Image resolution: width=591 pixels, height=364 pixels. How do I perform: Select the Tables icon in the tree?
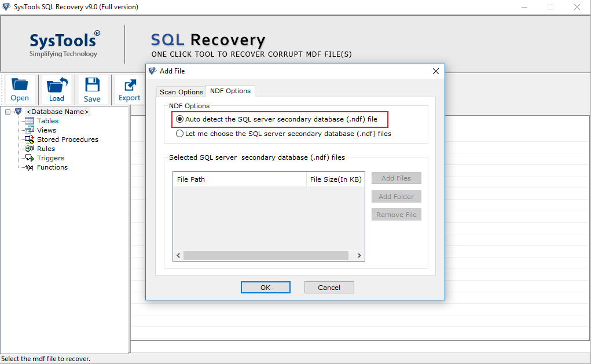point(30,120)
